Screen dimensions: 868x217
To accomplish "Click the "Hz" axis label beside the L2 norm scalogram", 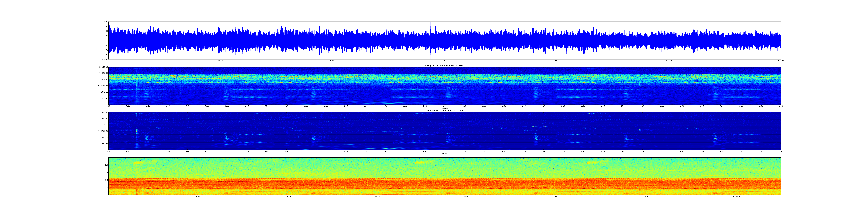I will [x=98, y=131].
